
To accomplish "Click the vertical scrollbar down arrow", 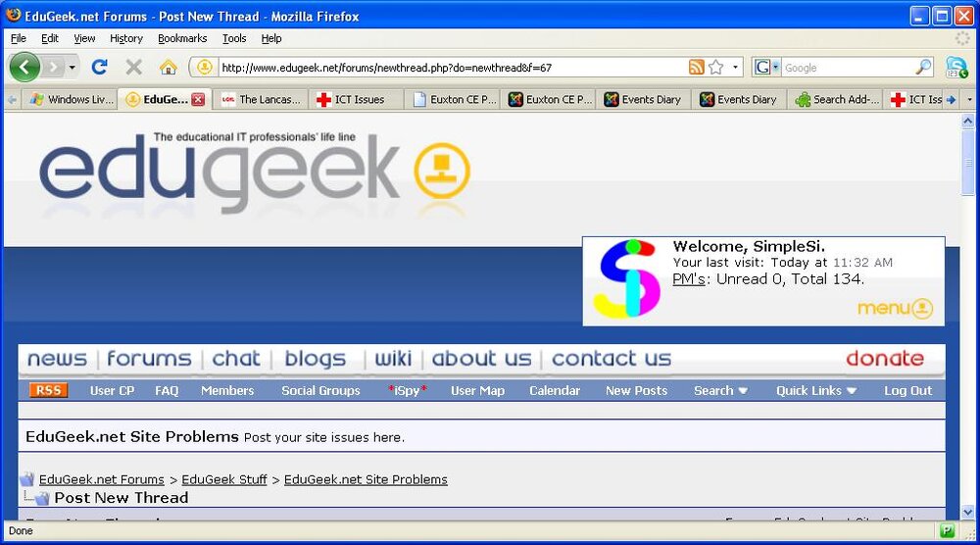I will [968, 512].
